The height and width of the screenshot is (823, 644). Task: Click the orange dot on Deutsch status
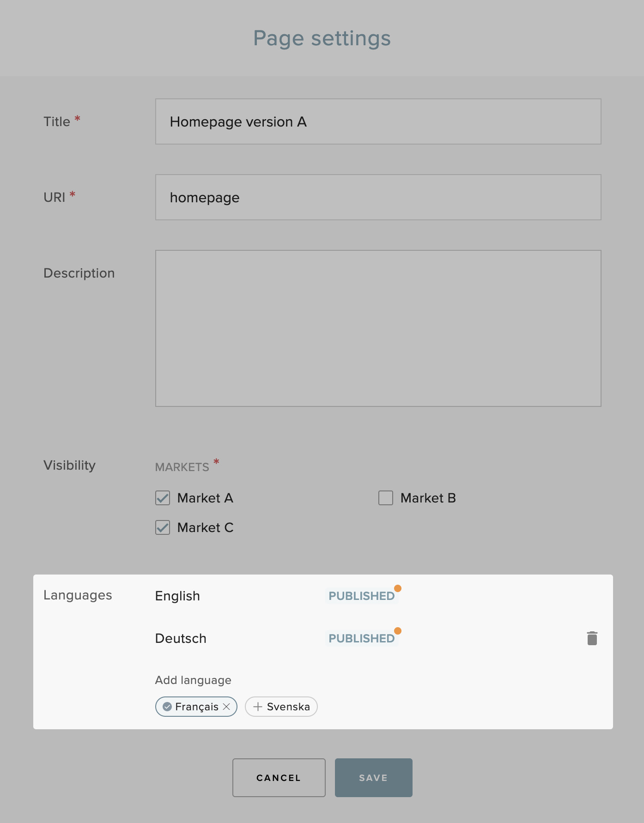398,631
